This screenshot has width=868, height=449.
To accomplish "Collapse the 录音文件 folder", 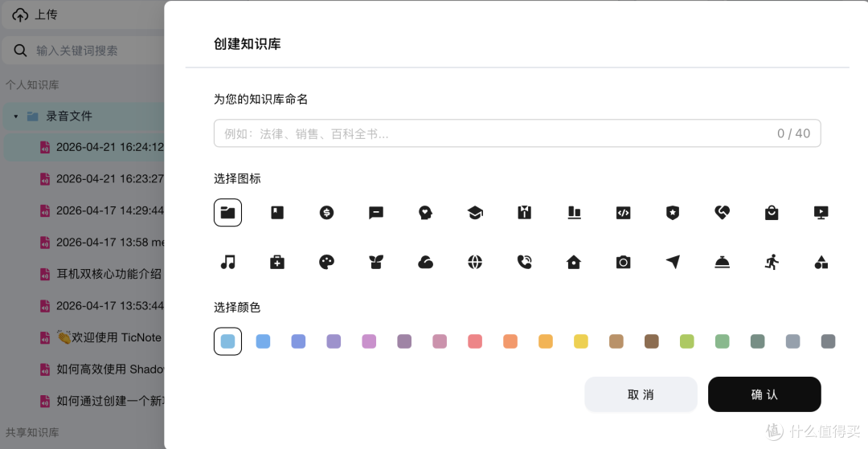I will click(16, 116).
